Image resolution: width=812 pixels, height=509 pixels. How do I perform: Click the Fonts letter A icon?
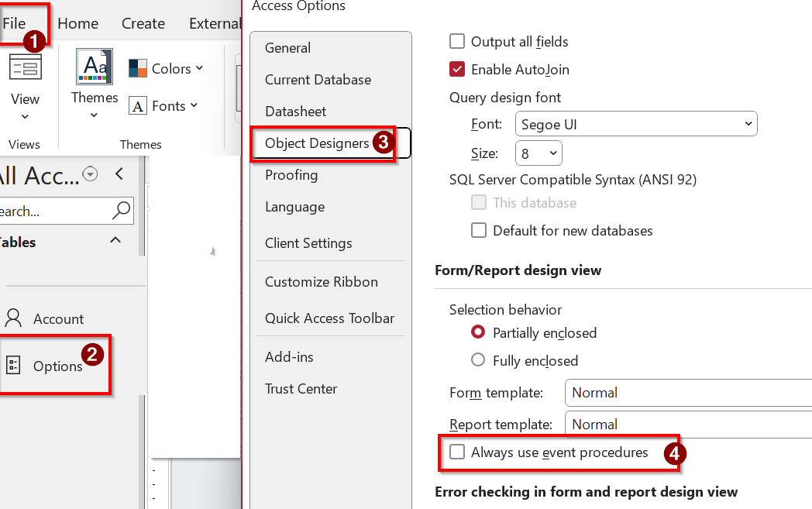tap(138, 106)
